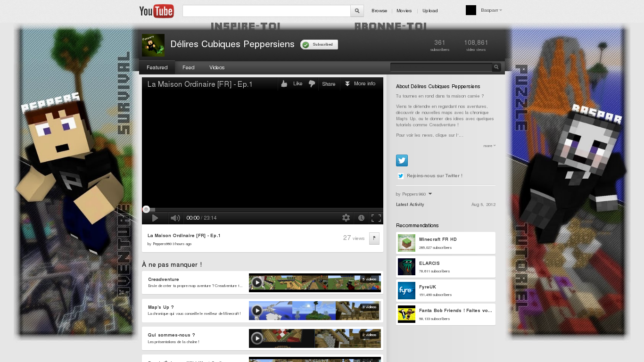Screen dimensions: 644x362
Task: Open Map's Up 3 videos thumbnail strip
Action: [315, 310]
